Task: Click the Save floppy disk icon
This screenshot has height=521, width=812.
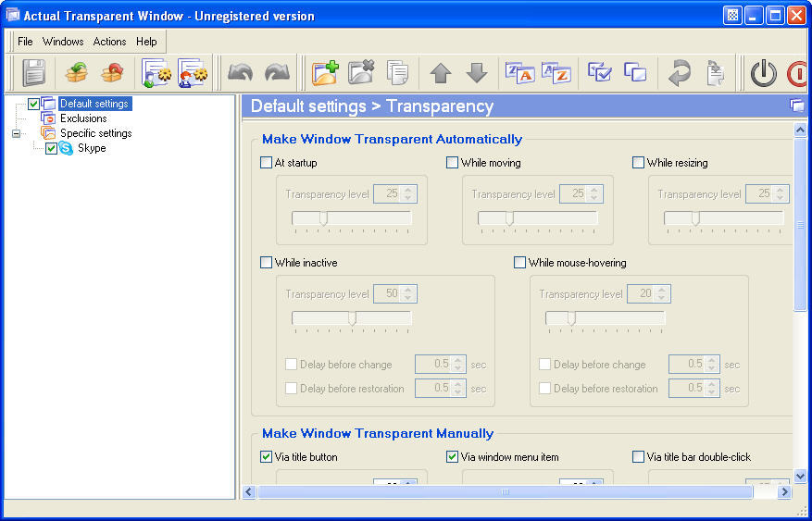Action: (34, 73)
